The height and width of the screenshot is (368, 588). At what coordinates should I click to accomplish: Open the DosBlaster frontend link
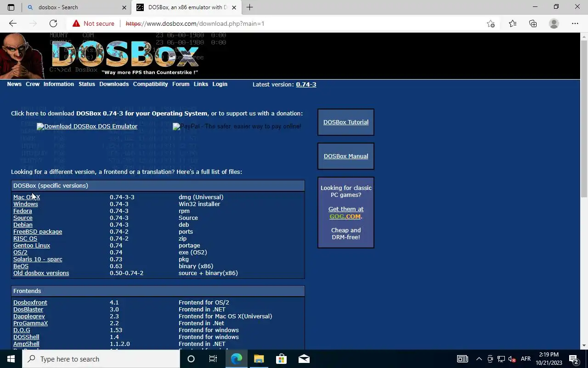(x=28, y=310)
